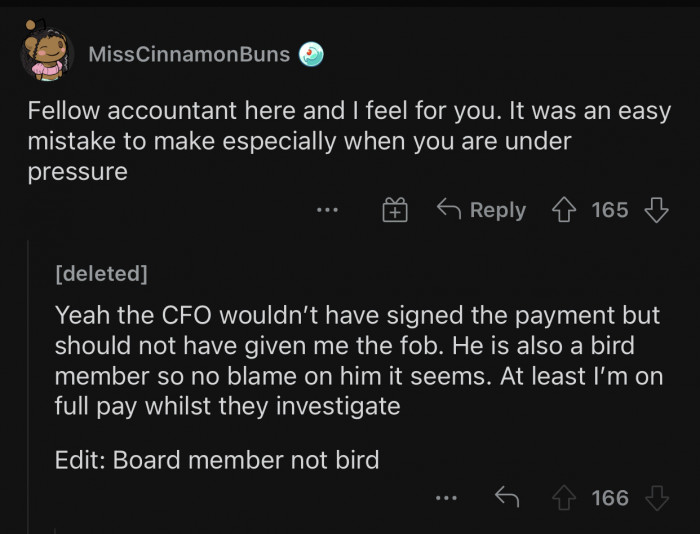This screenshot has height=534, width=700.
Task: Collapse the [deleted] reply via thread line
Action: click(x=29, y=380)
